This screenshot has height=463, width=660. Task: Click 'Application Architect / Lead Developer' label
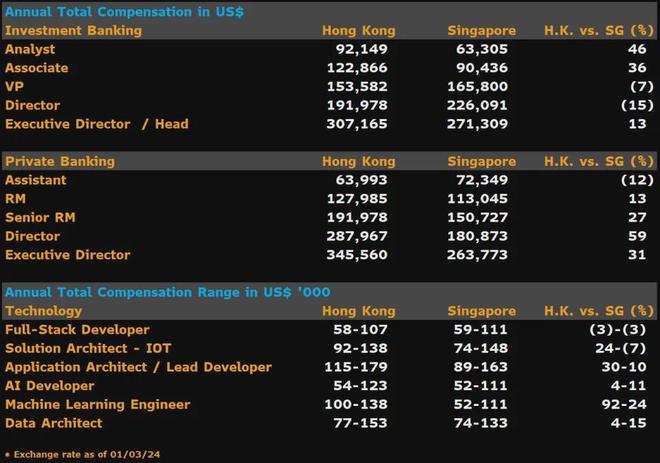coord(138,367)
